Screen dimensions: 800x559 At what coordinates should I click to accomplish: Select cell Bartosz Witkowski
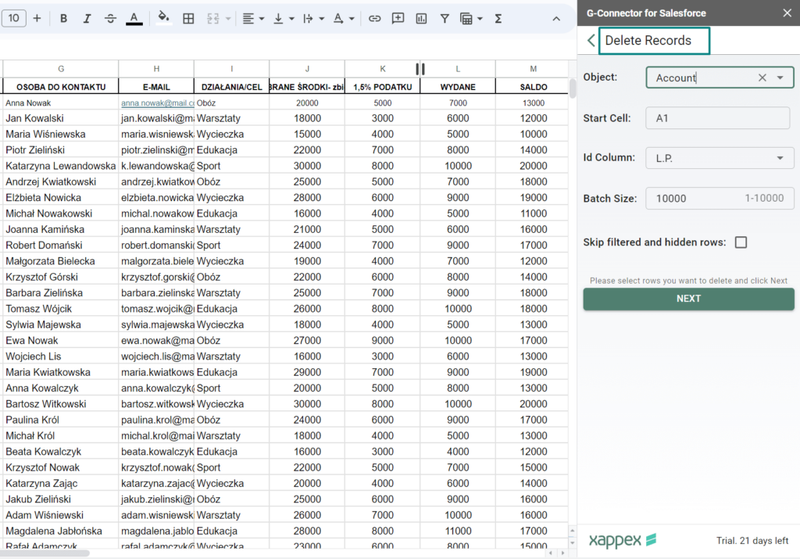tap(61, 404)
